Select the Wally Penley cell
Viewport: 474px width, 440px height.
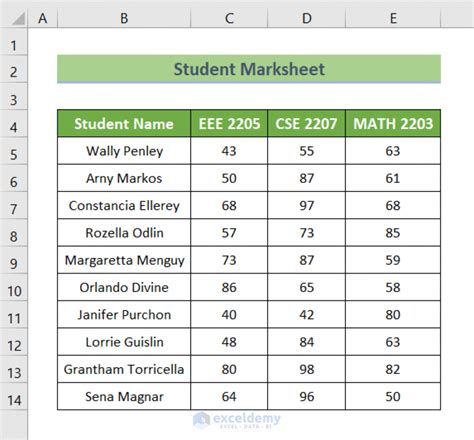coord(124,151)
